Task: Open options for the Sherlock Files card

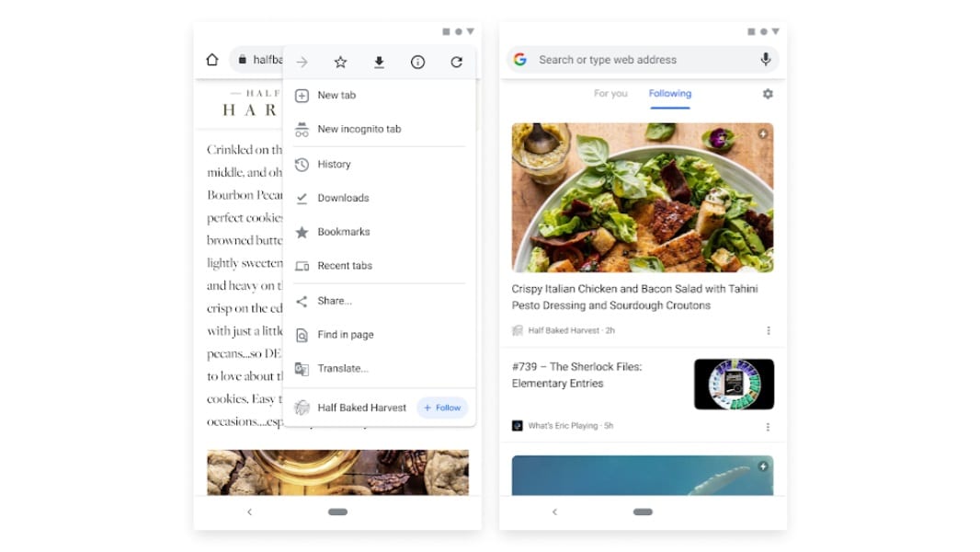Action: tap(769, 426)
